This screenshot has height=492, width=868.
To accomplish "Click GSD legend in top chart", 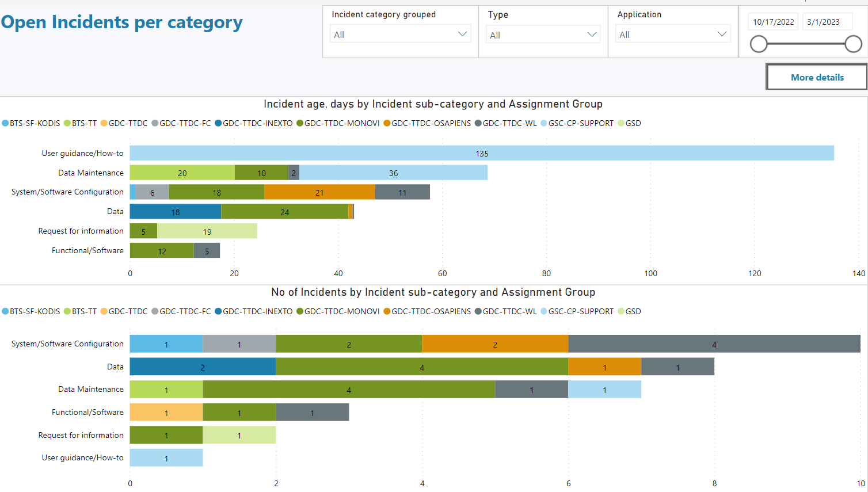I will [x=629, y=123].
